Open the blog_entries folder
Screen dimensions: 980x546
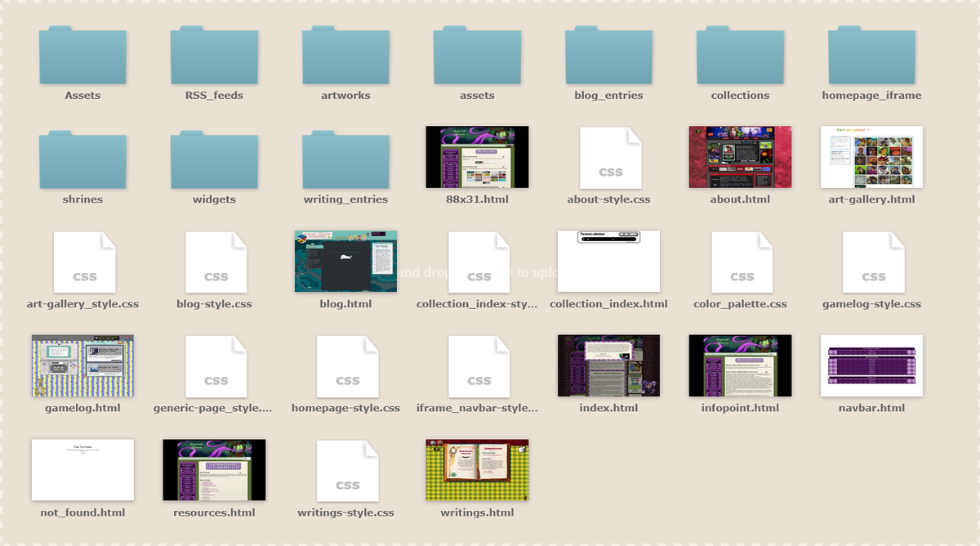[x=608, y=55]
